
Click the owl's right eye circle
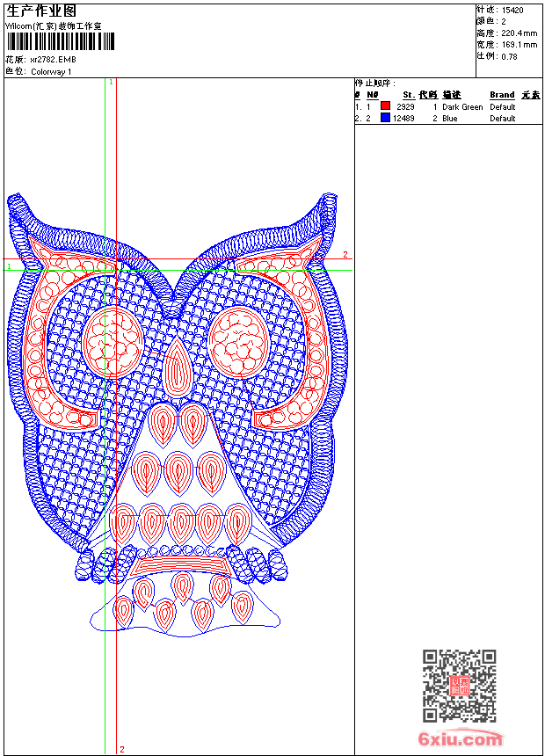pyautogui.click(x=239, y=338)
